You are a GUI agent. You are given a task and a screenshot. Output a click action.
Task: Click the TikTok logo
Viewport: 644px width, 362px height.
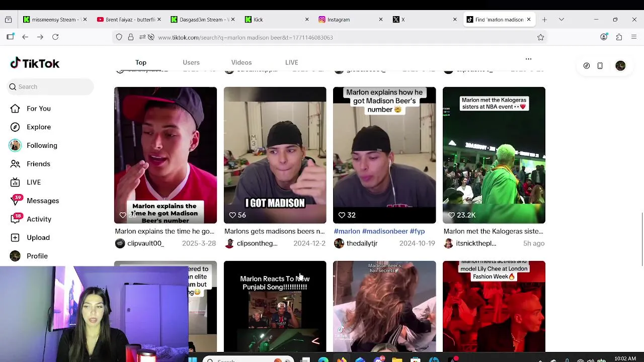(35, 63)
